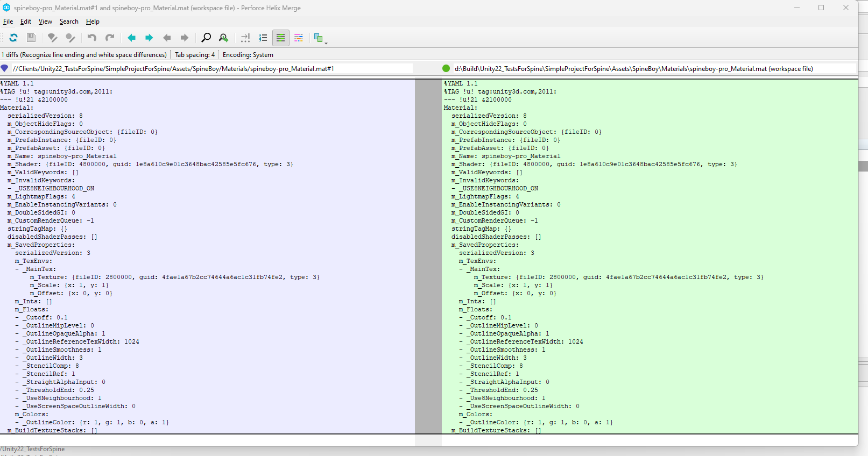Viewport: 868px width, 456px height.
Task: Click '_MainTex:' line in right pane
Action: [483, 269]
